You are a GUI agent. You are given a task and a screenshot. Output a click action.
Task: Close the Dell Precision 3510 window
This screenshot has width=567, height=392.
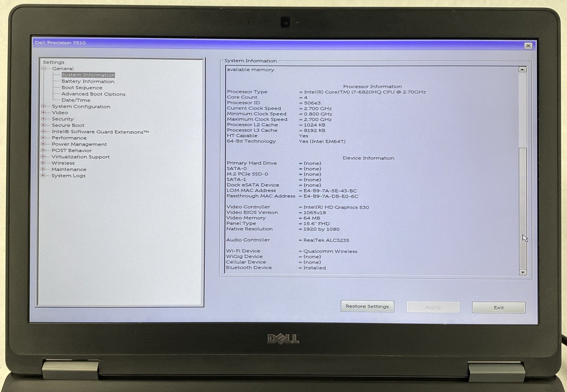(528, 46)
